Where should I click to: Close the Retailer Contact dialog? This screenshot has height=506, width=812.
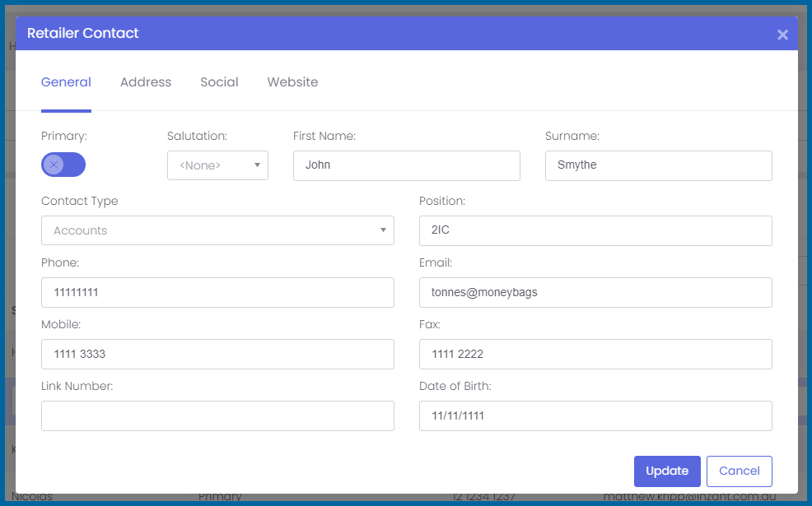(782, 35)
